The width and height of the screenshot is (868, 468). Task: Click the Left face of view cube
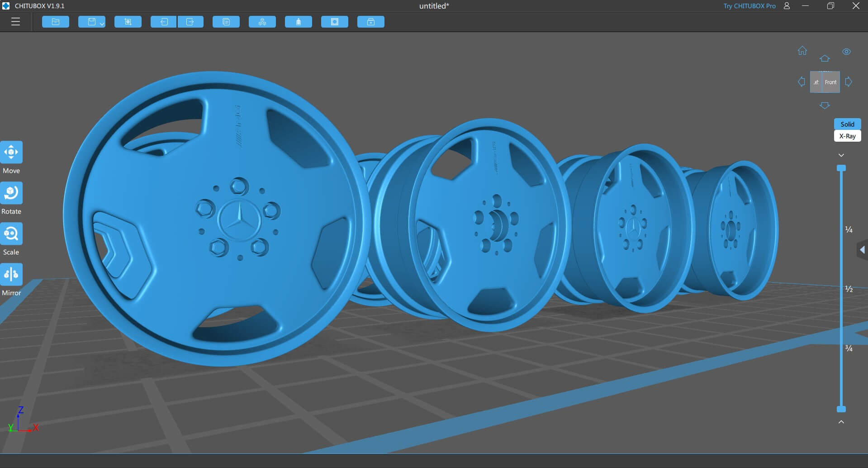click(816, 82)
